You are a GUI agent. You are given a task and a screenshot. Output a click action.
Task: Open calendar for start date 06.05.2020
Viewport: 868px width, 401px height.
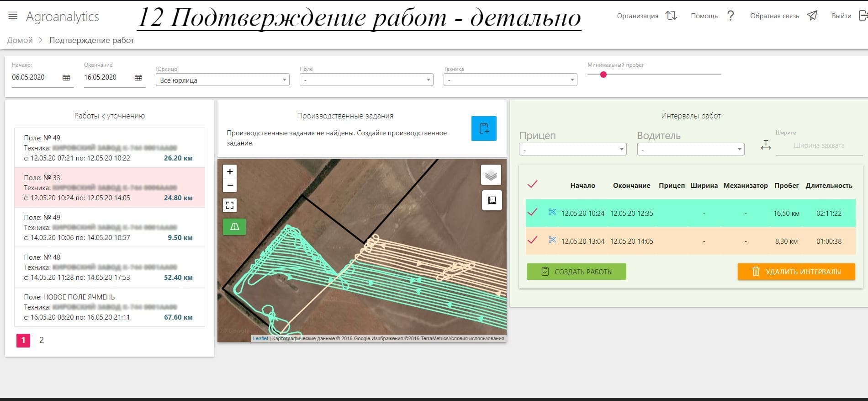66,78
